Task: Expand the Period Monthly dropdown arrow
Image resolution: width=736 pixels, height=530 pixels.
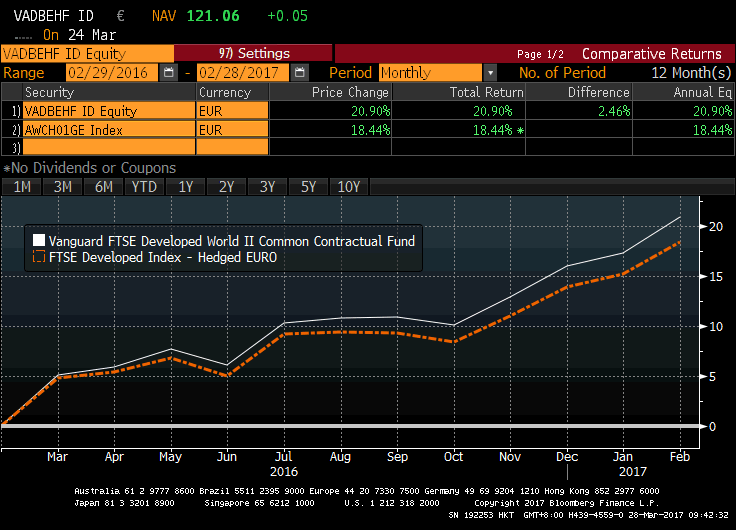Action: click(490, 73)
